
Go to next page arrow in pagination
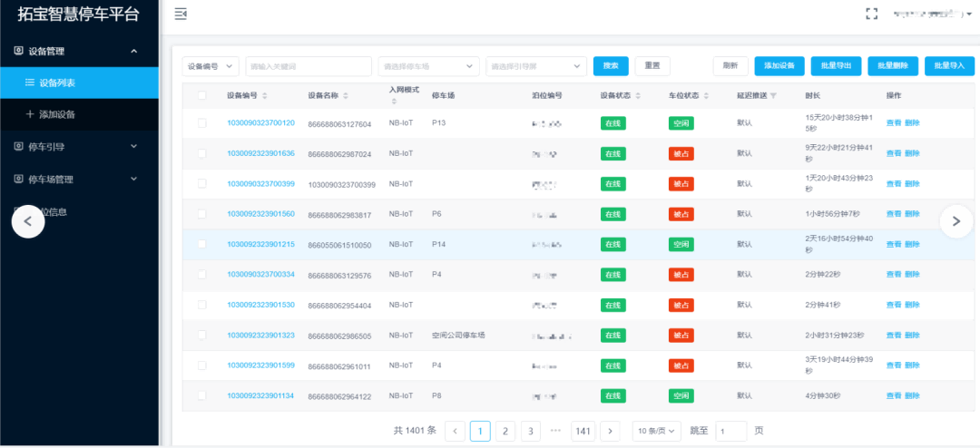tap(611, 431)
